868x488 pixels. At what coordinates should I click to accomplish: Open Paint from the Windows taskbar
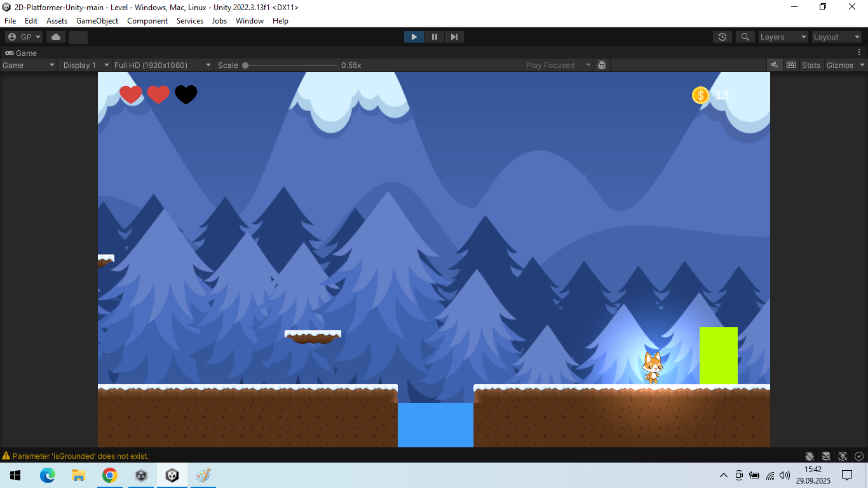(203, 475)
